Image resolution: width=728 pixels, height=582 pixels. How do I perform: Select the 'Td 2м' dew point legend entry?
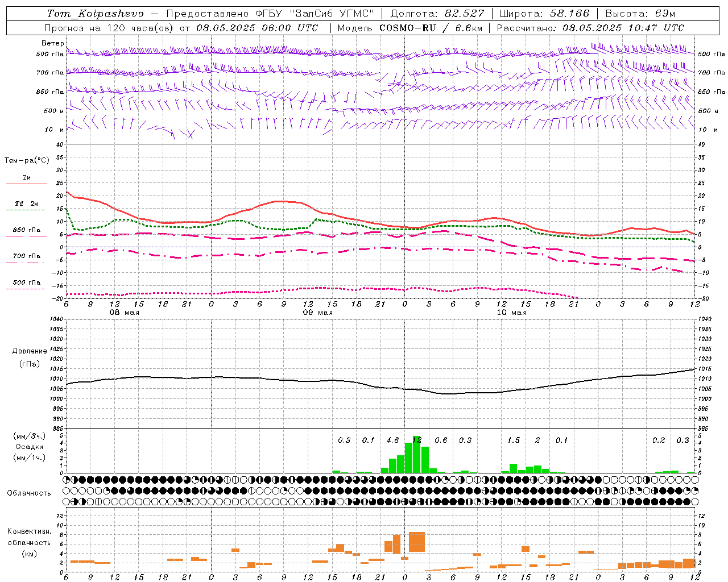[x=27, y=203]
